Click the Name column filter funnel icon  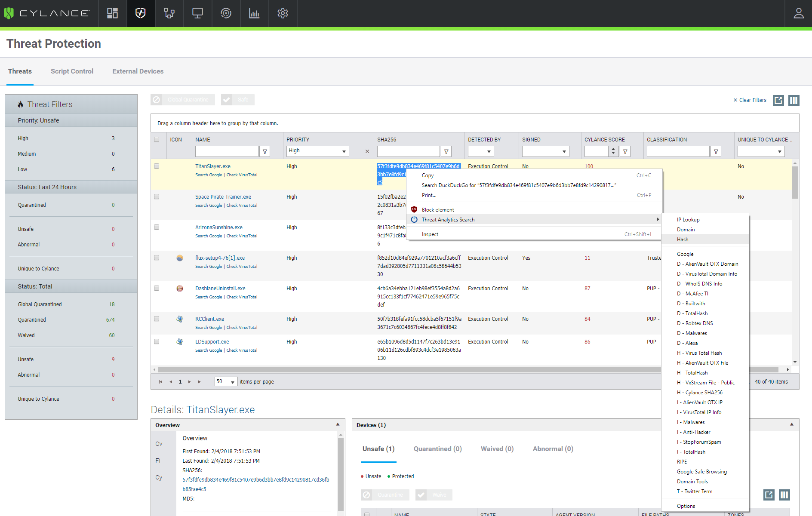pos(265,151)
